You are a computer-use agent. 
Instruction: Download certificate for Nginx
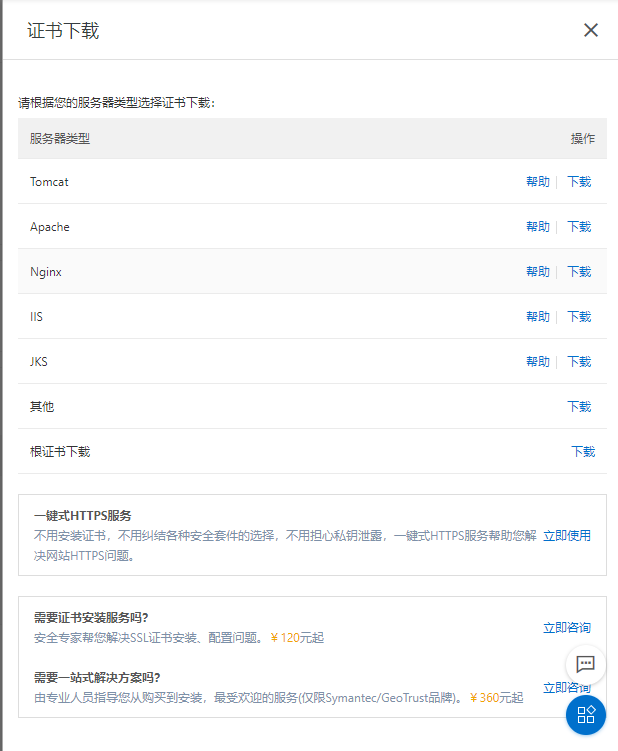click(579, 272)
